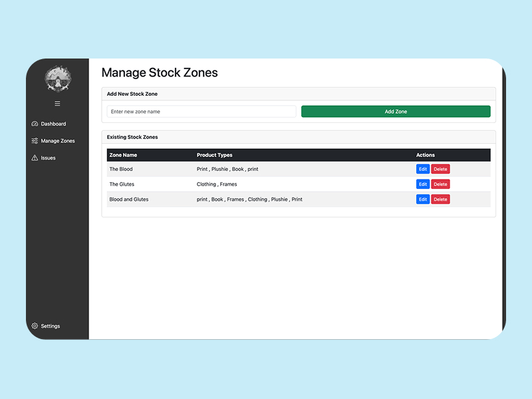Edit the zone named The Glutes
The height and width of the screenshot is (399, 532).
click(423, 184)
